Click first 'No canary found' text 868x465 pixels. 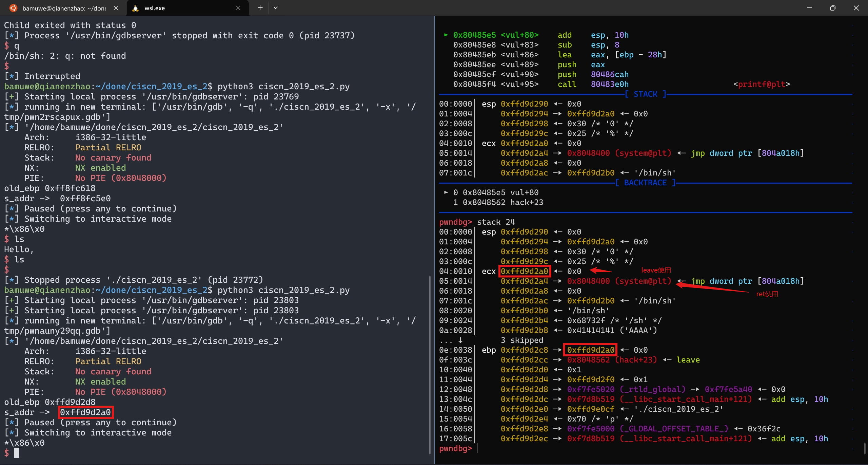pyautogui.click(x=113, y=158)
